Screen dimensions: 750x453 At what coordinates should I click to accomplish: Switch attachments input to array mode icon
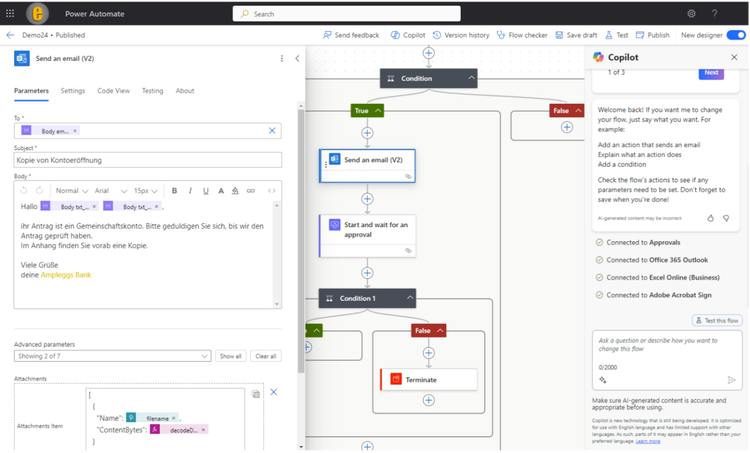click(x=256, y=394)
